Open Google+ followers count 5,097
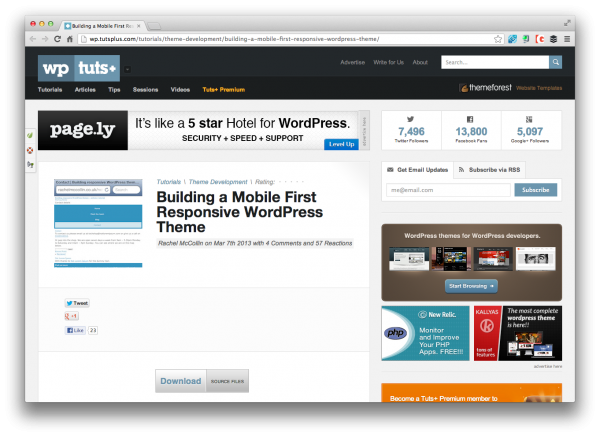600x437 pixels. [530, 130]
